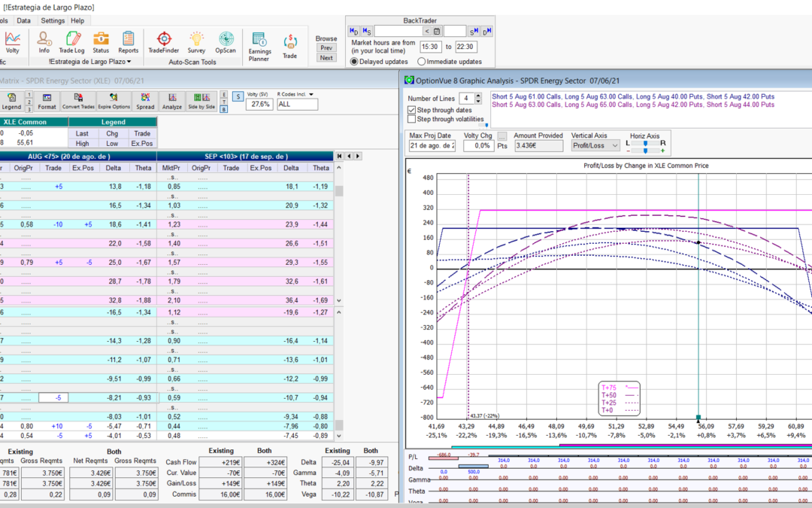Screen dimensions: 812x508
Task: Click the Max Proj Date field
Action: tap(432, 146)
